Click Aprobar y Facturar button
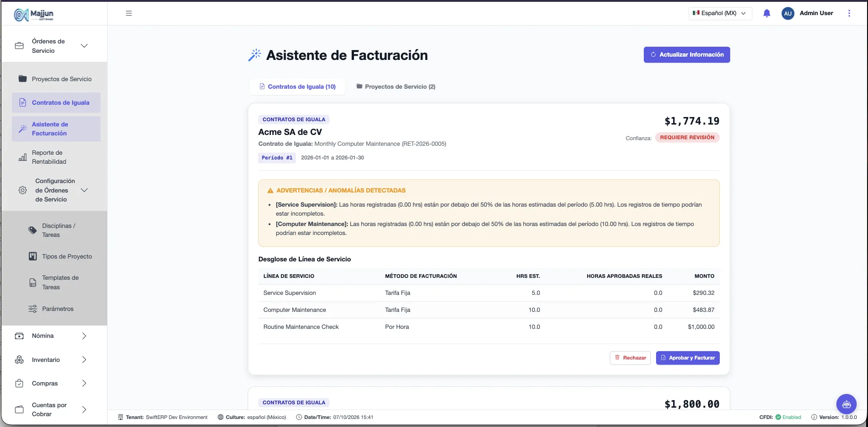Image resolution: width=868 pixels, height=427 pixels. [x=688, y=358]
